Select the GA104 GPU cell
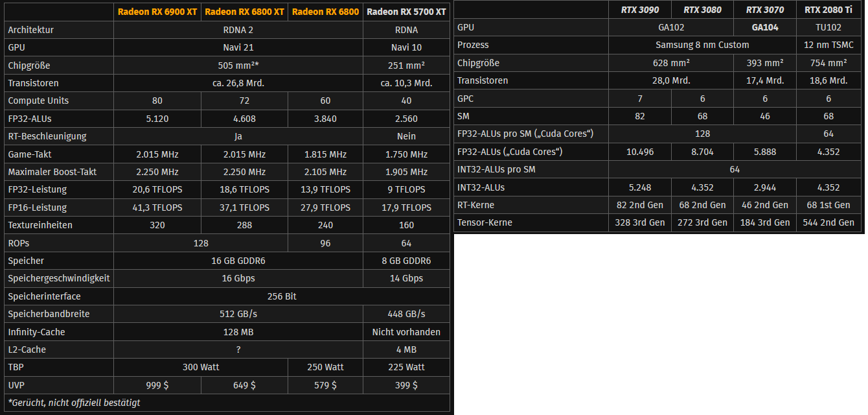Viewport: 868px width, 415px height. click(x=765, y=27)
